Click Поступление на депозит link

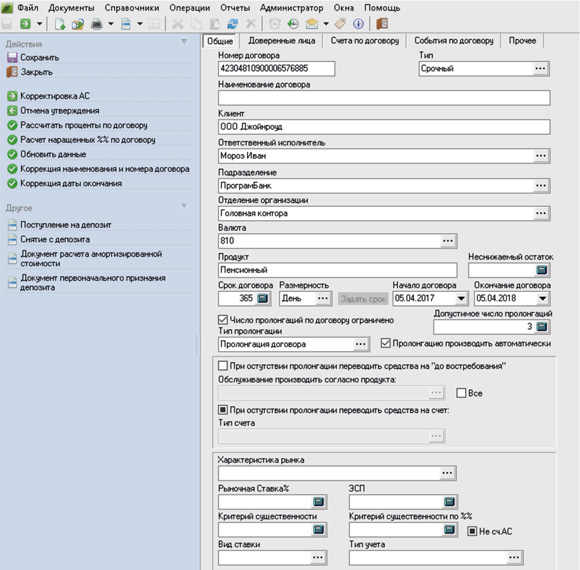pos(65,225)
